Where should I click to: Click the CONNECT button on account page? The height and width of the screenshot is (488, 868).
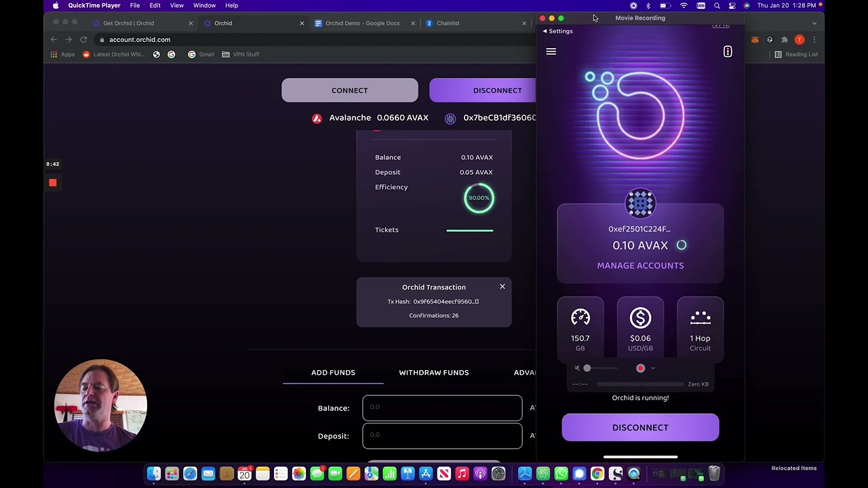click(350, 90)
